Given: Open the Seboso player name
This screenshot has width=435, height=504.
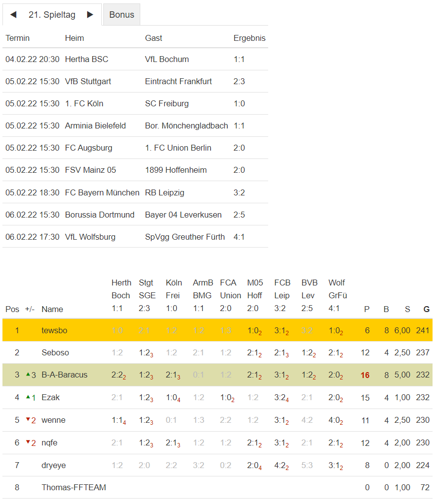Looking at the screenshot, I should 55,352.
